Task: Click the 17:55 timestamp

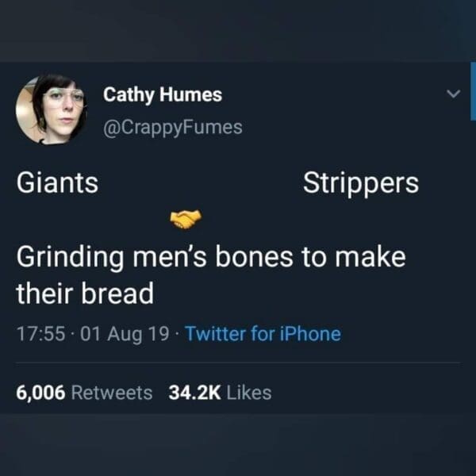Action: click(x=40, y=334)
